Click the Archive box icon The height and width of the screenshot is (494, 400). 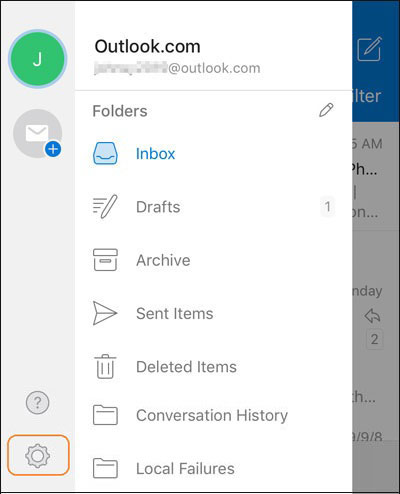pyautogui.click(x=105, y=260)
